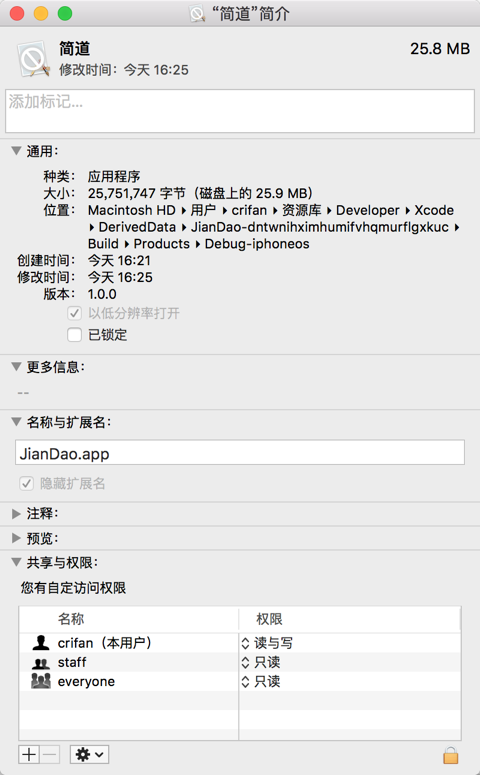Expand the 注释 section
Screen dimensions: 480x775
(16, 514)
